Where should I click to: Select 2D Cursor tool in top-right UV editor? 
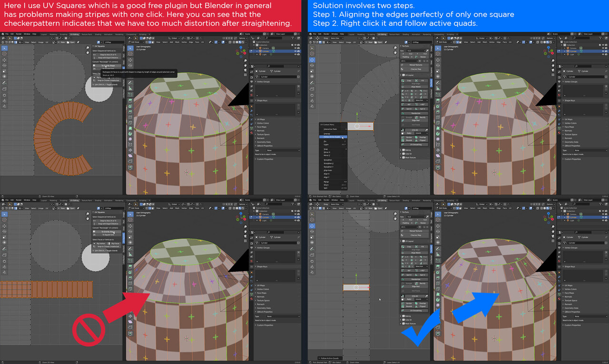(312, 54)
